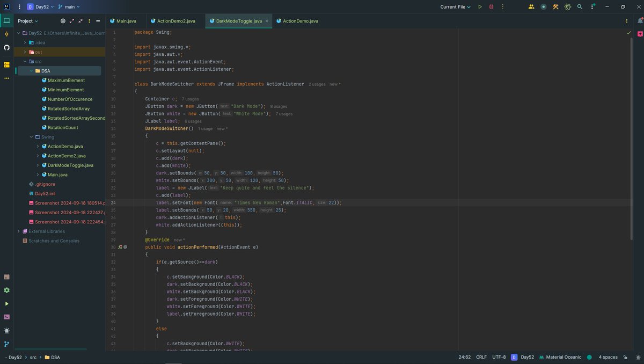Close the DarkModeToggle.java tab
Screen dimensions: 644x364
pos(267,21)
